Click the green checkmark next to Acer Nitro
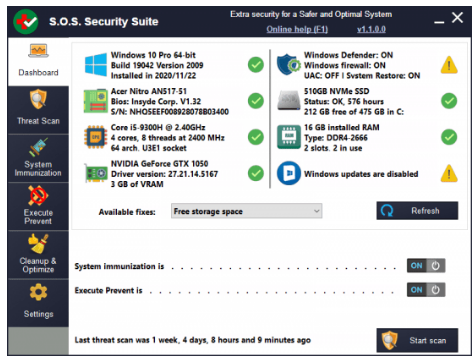 (x=256, y=101)
